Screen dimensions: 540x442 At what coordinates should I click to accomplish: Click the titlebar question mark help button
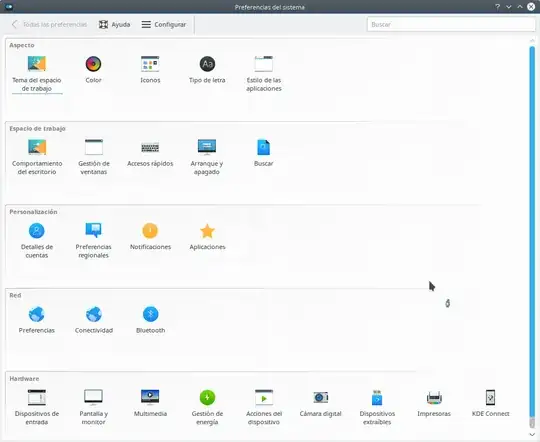point(498,7)
